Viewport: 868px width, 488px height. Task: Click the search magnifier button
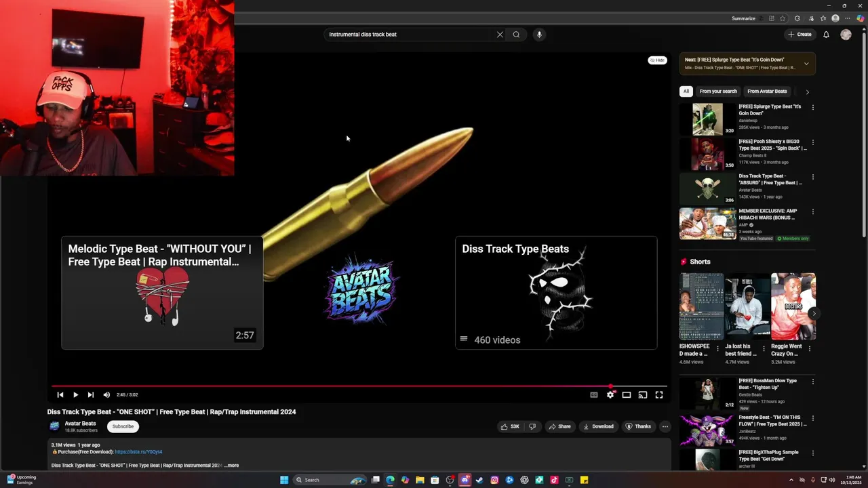tap(516, 35)
